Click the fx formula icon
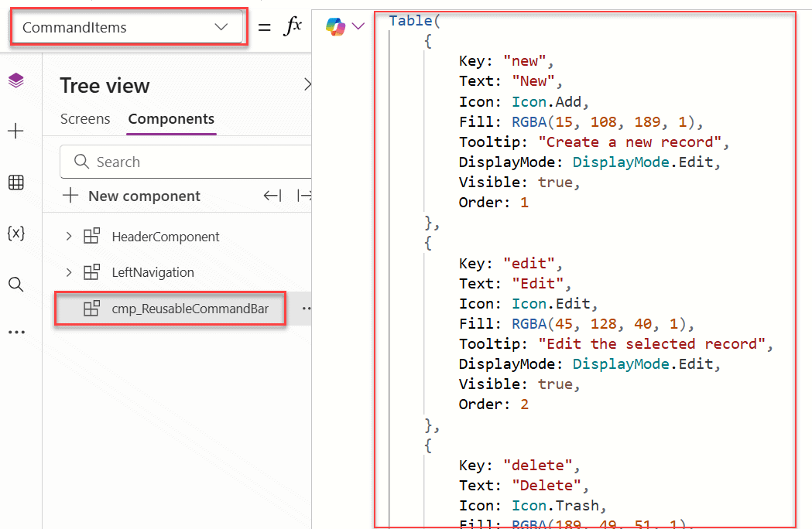 coord(293,26)
